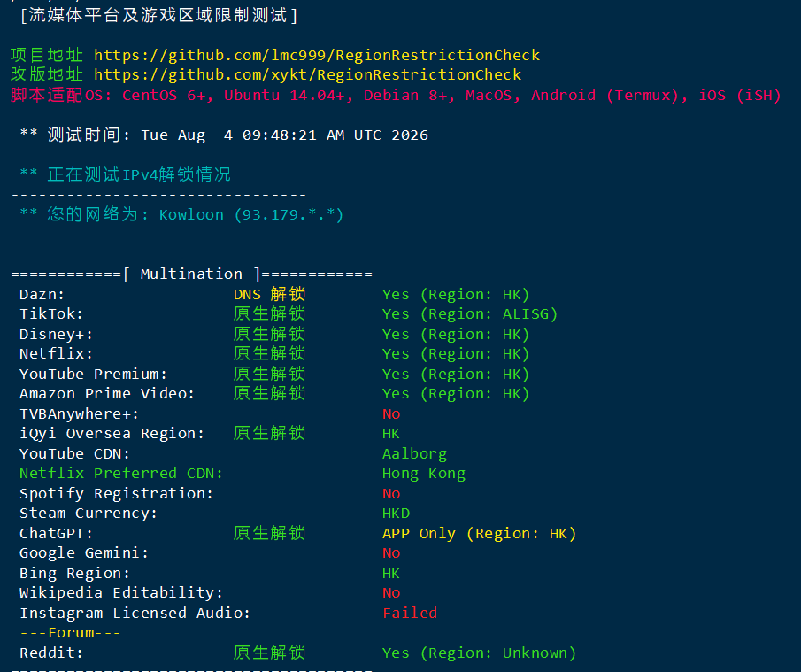Click the test time timestamp line
This screenshot has height=672, width=801.
(x=224, y=135)
